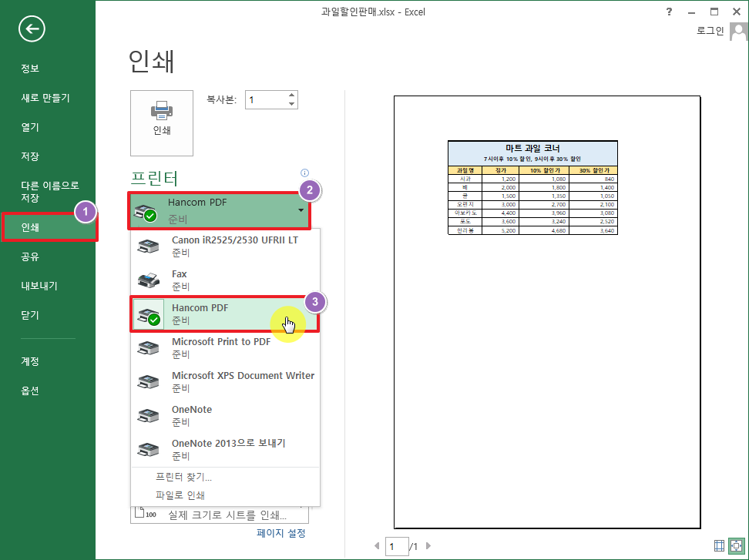The height and width of the screenshot is (560, 749).
Task: Toggle show margins icon in preview
Action: coord(719,545)
